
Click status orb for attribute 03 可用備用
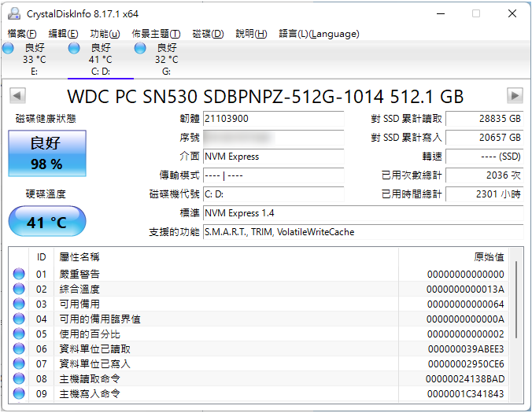[x=19, y=304]
